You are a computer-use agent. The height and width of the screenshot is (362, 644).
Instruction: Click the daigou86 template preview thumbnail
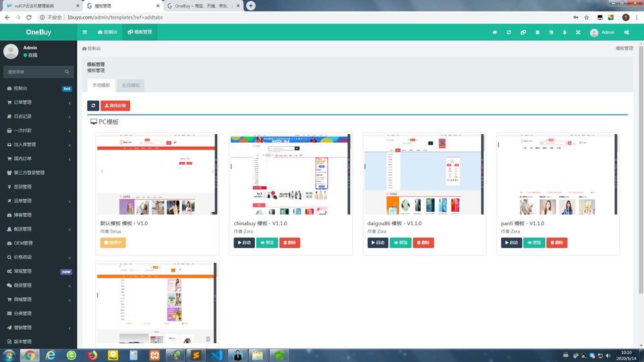pos(424,174)
